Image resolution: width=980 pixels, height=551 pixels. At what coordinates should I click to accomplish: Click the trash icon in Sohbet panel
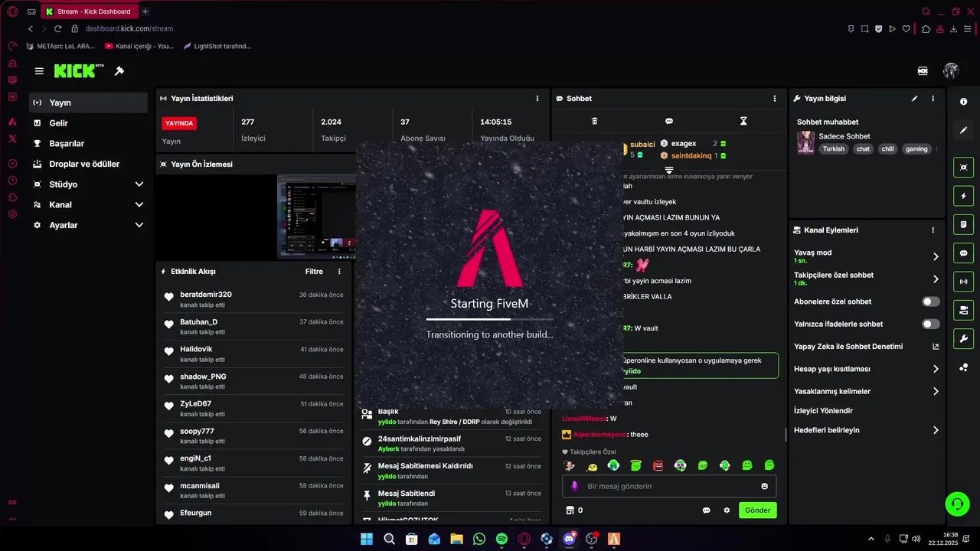[595, 121]
